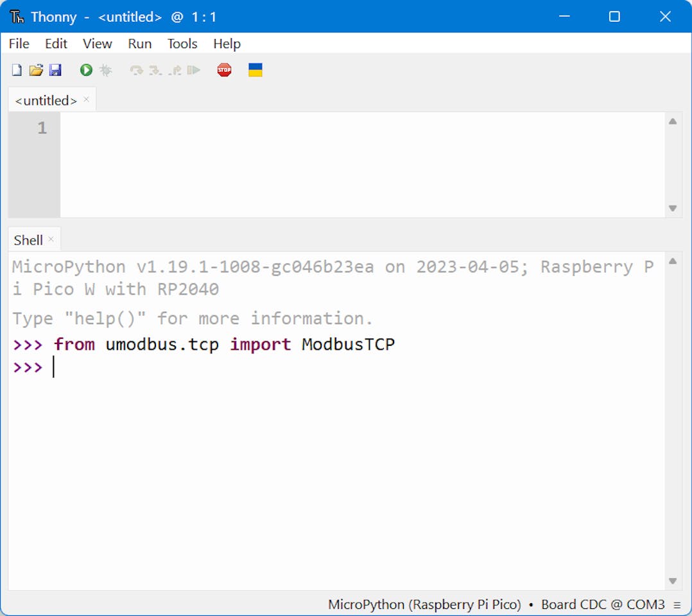Open a file with the folder icon
The image size is (692, 616).
pos(36,70)
